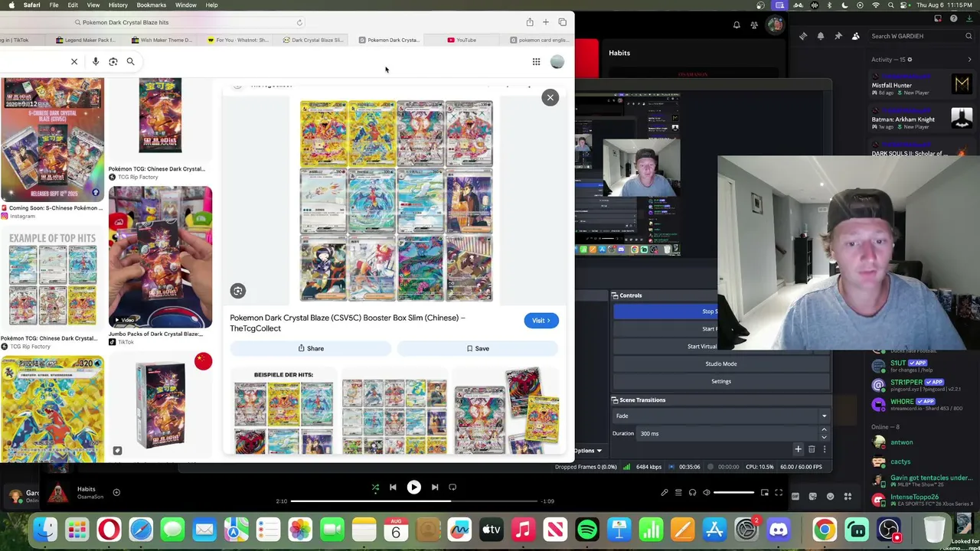
Task: Open the Beispiele Der Hits related image
Action: tap(283, 410)
